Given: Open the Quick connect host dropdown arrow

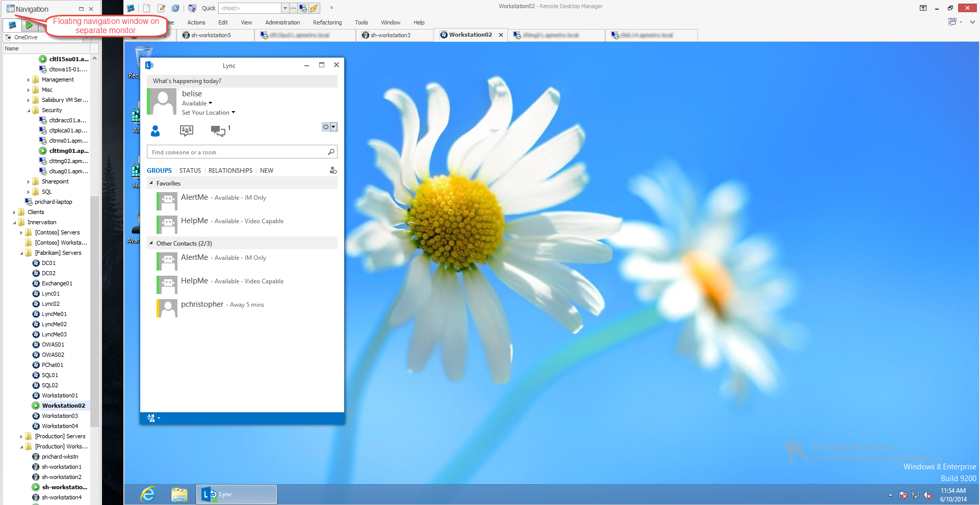Looking at the screenshot, I should 285,8.
